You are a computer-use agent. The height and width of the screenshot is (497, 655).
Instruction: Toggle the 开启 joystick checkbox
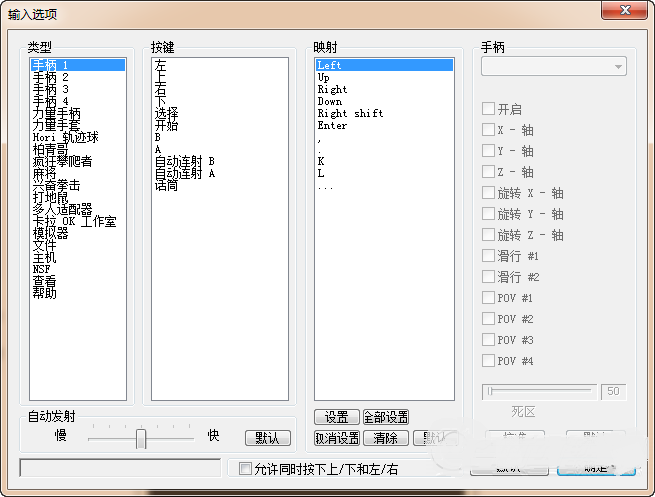488,109
